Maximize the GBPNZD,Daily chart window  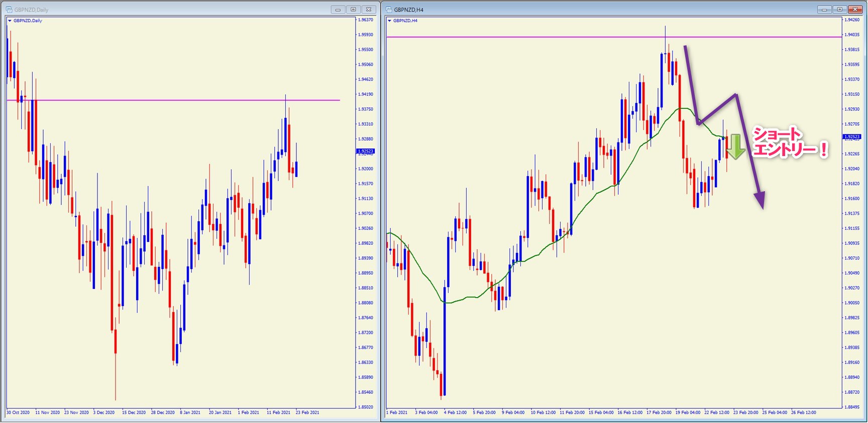pyautogui.click(x=354, y=10)
